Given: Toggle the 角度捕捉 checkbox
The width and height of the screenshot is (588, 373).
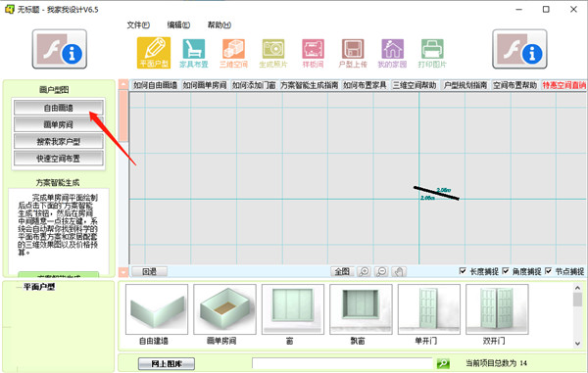Looking at the screenshot, I should 506,271.
